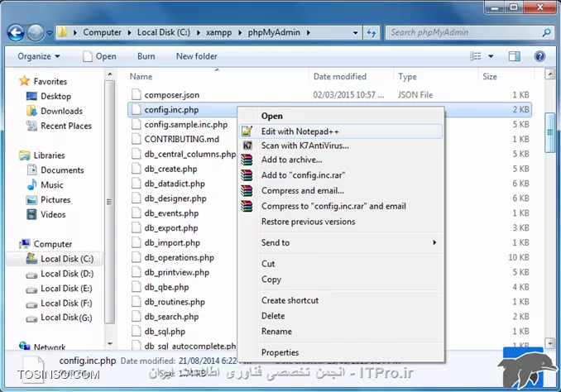Expand arrow after xampp in breadcrumb
561x392 pixels.
pos(240,32)
